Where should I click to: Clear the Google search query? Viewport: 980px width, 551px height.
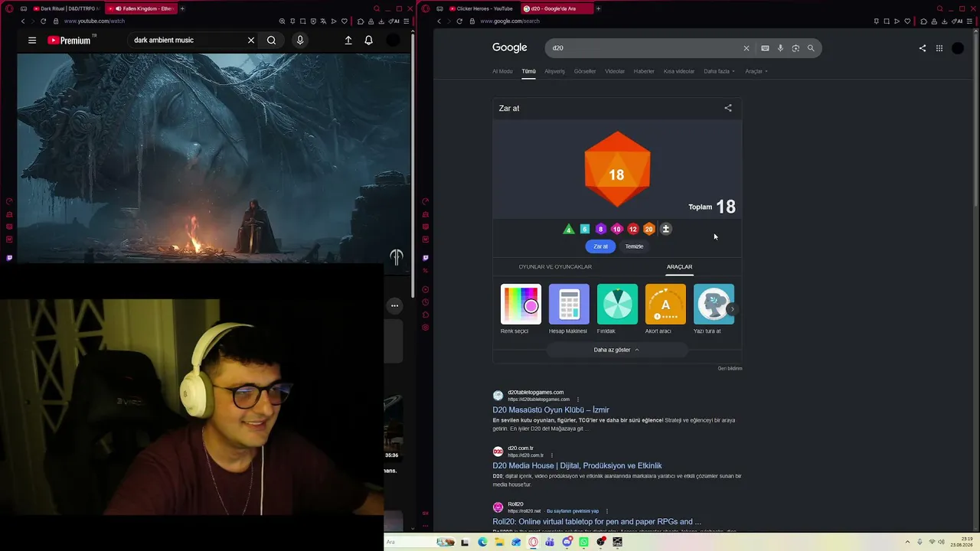point(746,48)
